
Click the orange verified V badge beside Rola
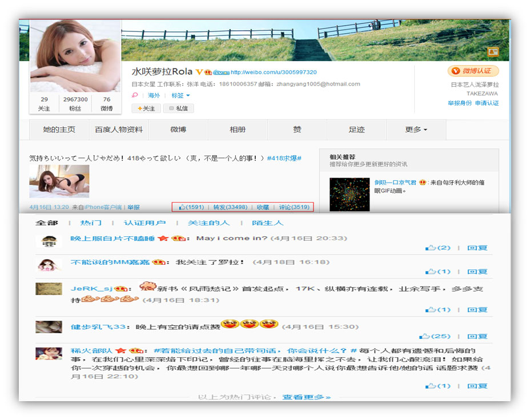tap(199, 72)
